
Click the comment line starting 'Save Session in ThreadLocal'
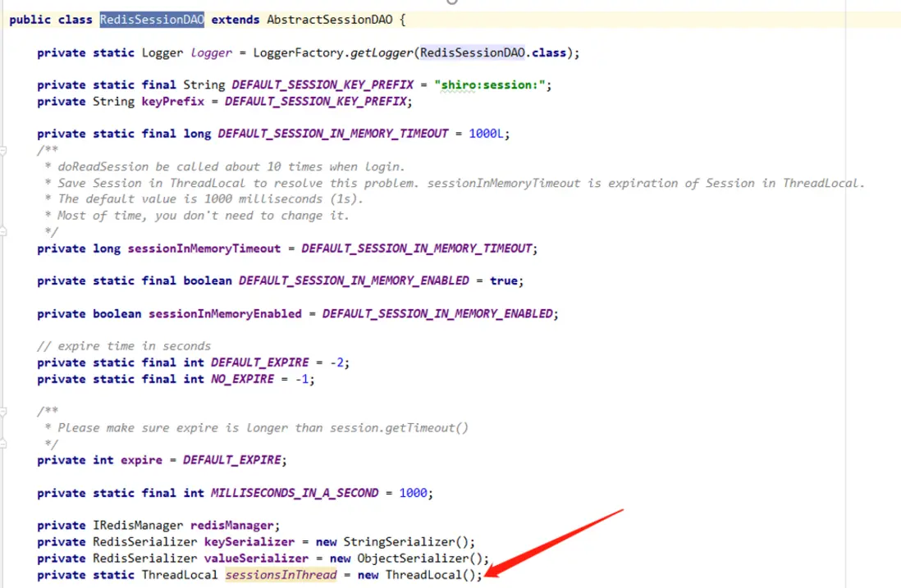click(454, 183)
